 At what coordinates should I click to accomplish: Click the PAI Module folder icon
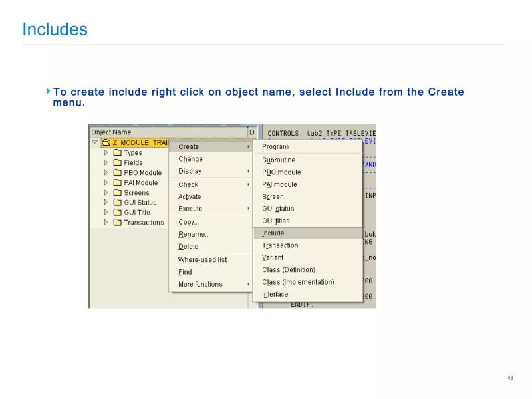point(118,183)
